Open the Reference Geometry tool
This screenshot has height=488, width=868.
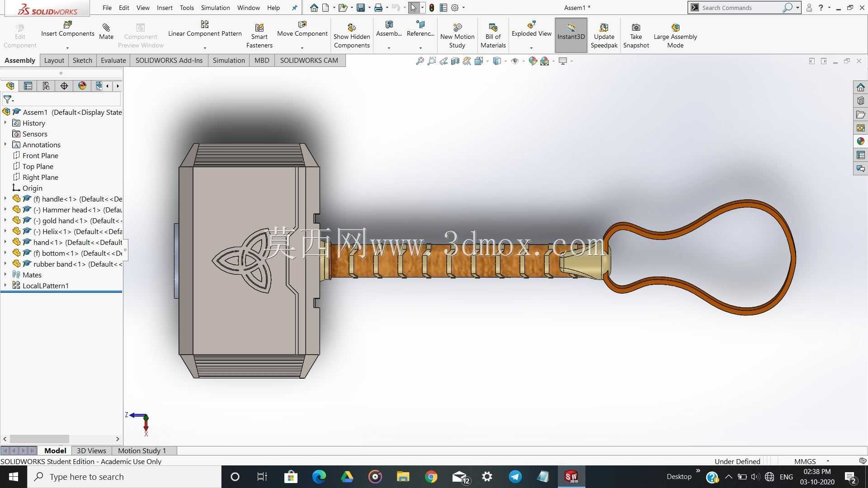point(420,29)
